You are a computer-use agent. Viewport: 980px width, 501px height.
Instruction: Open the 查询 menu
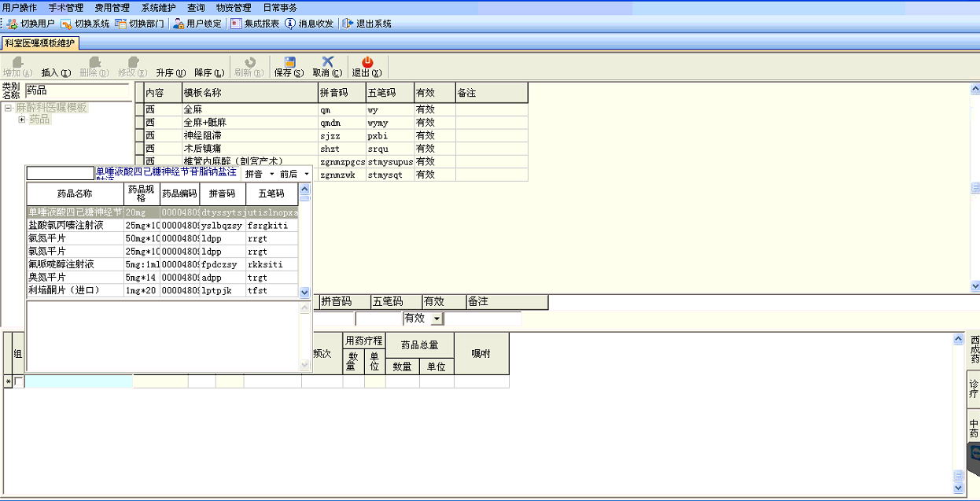coord(196,7)
